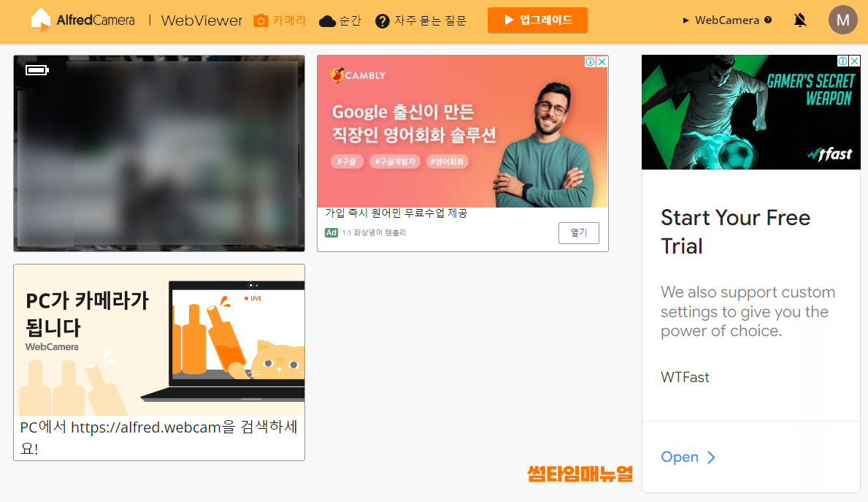Open the 자주 묻는 질문 FAQ tab

[420, 20]
